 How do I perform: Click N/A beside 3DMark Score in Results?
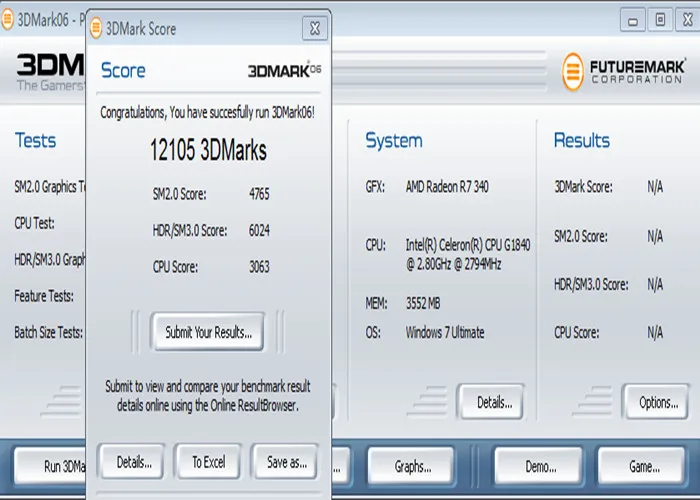point(655,186)
